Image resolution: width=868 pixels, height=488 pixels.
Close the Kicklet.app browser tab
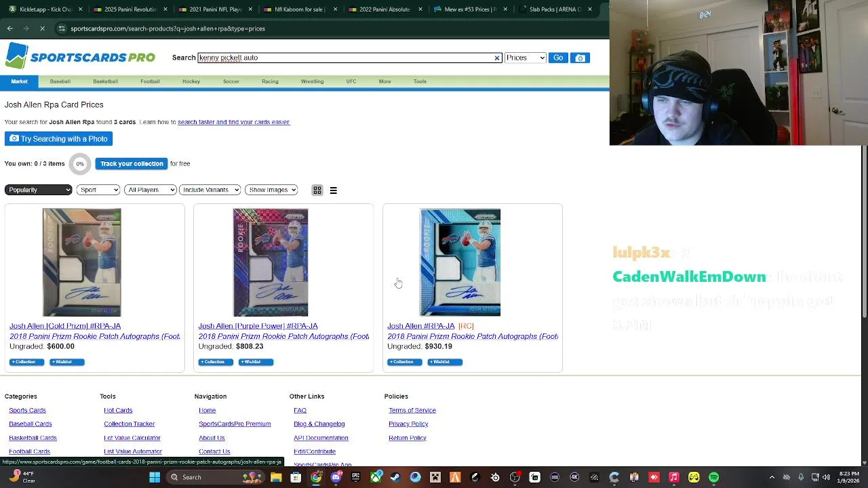coord(81,9)
